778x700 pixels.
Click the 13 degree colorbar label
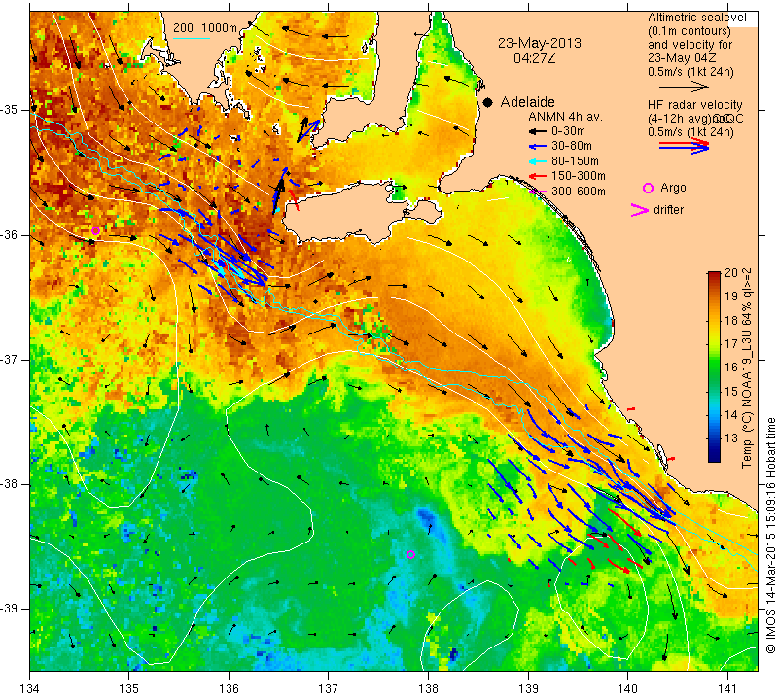[731, 438]
